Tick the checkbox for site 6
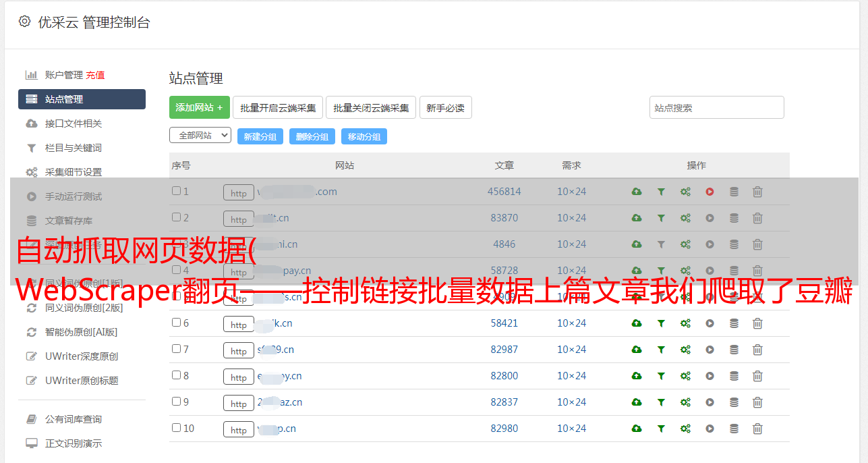 coord(176,323)
